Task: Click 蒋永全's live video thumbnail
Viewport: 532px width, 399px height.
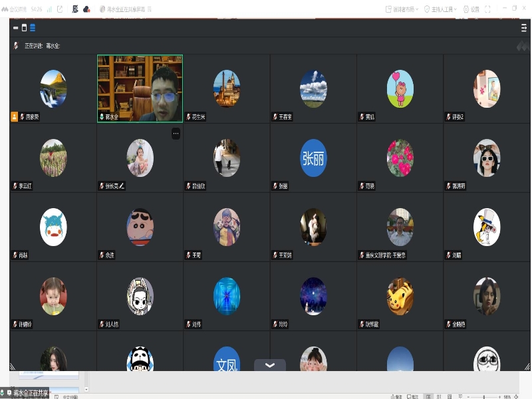Action: pyautogui.click(x=140, y=88)
